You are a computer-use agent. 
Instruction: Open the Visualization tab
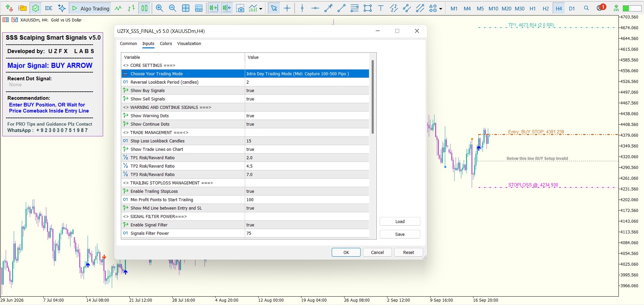pos(189,44)
